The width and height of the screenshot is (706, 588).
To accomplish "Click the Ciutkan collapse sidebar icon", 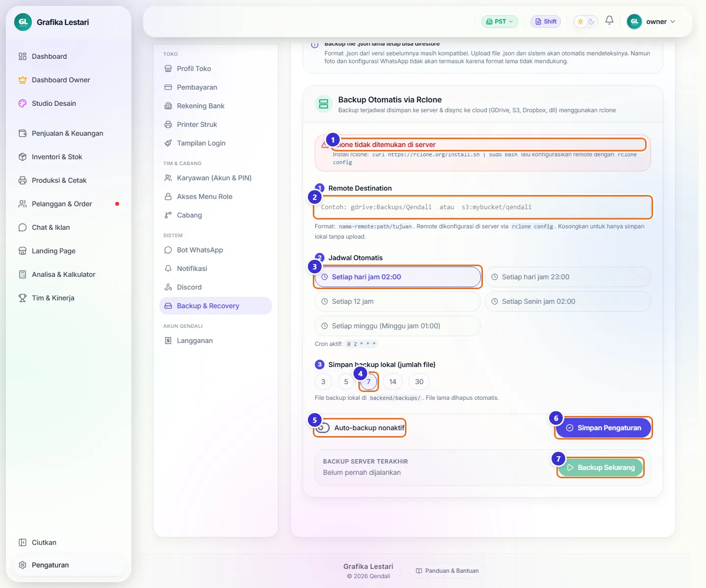I will click(x=22, y=542).
